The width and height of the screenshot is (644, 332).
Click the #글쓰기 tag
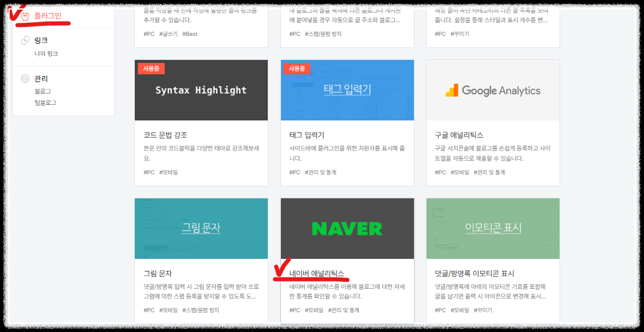click(x=168, y=34)
